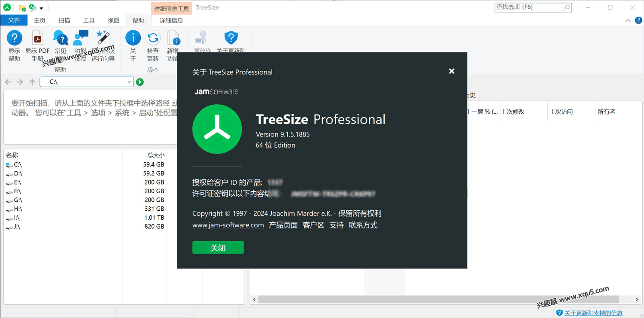
Task: Click the 1.01 TB size value
Action: pos(154,218)
